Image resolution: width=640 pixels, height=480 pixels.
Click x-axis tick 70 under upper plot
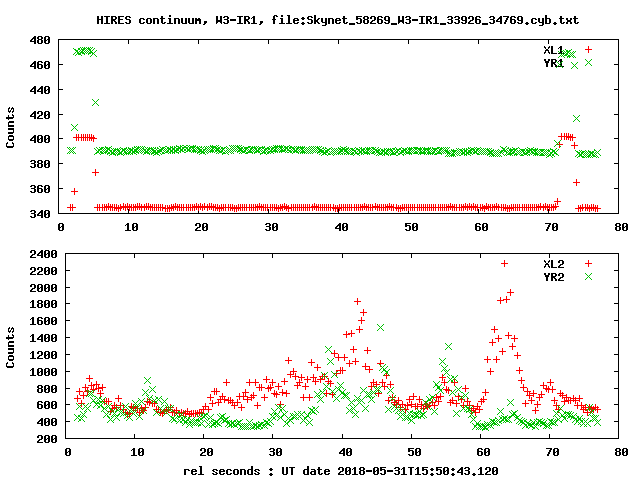point(551,227)
